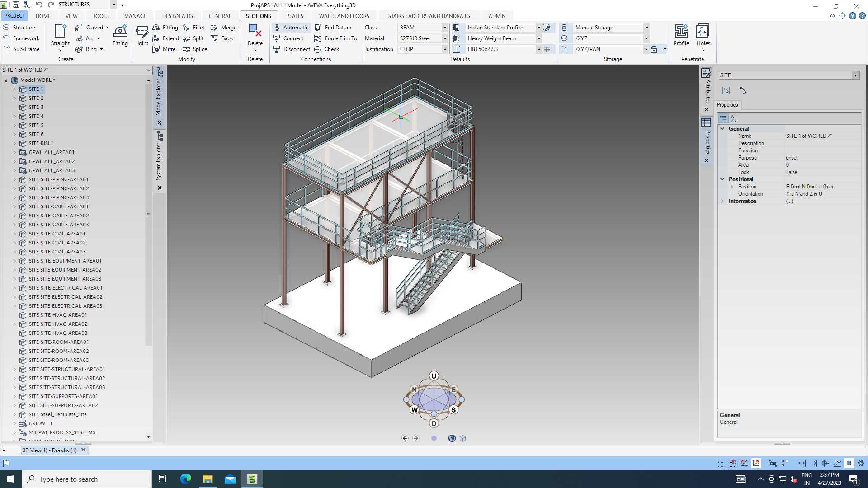Open the Profile tool in Penetrate group

681,34
